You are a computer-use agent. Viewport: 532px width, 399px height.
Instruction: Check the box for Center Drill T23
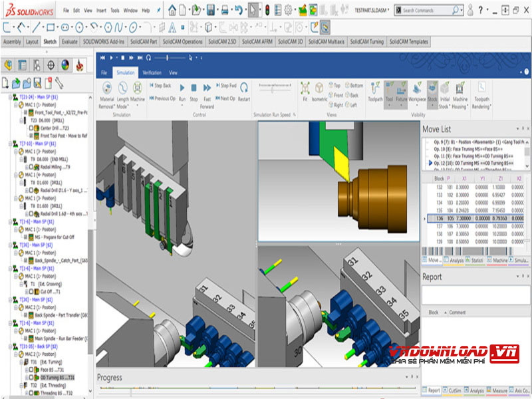31,128
